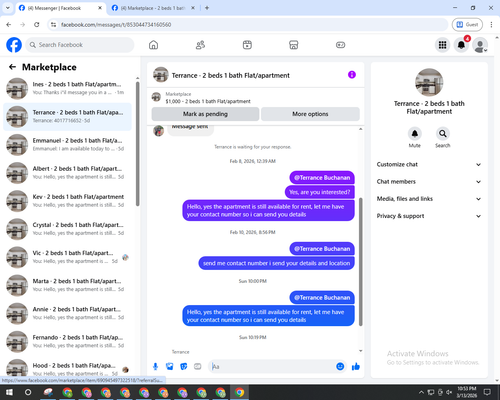Viewport: 500px width, 400px height.
Task: Go back using Marketplace back arrow
Action: pyautogui.click(x=12, y=67)
